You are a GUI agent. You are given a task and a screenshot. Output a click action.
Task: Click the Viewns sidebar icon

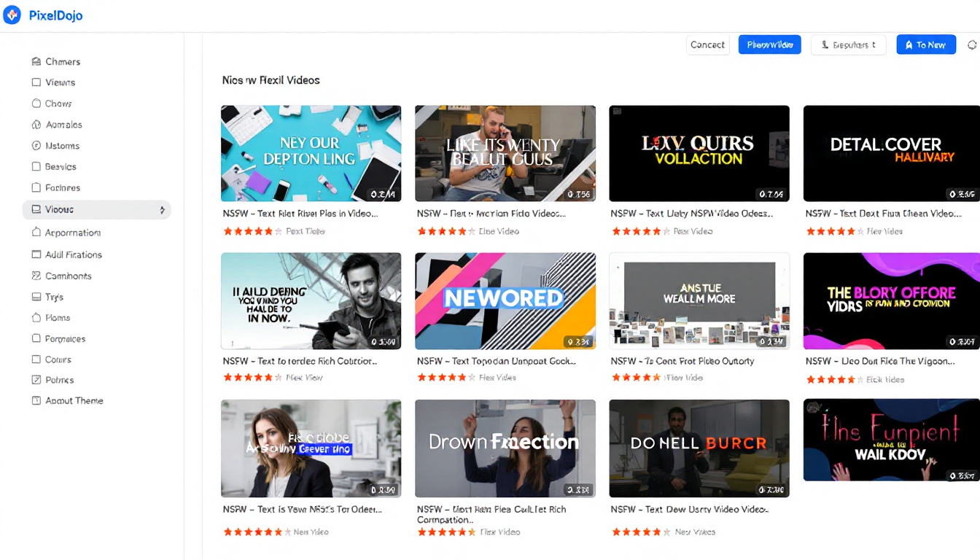[35, 82]
